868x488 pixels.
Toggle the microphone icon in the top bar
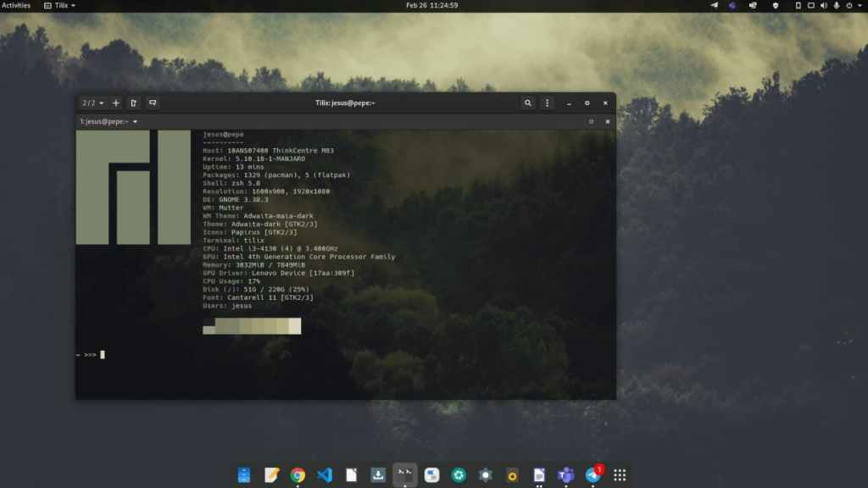pyautogui.click(x=837, y=5)
